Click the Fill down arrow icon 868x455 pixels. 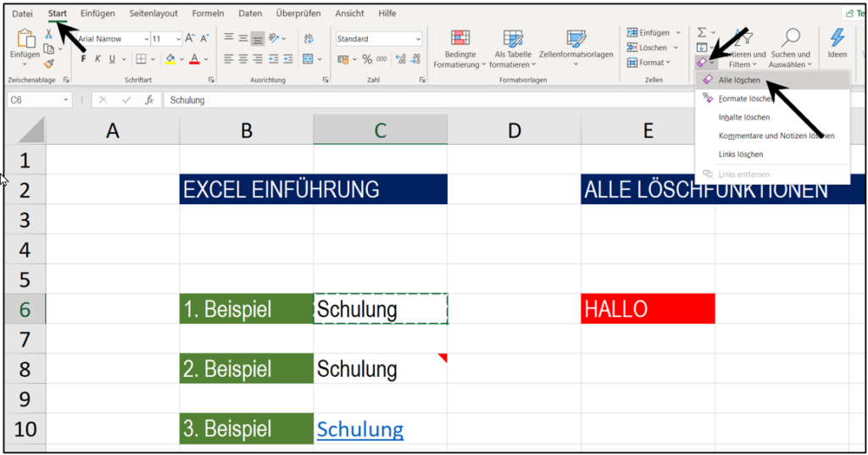coord(701,47)
